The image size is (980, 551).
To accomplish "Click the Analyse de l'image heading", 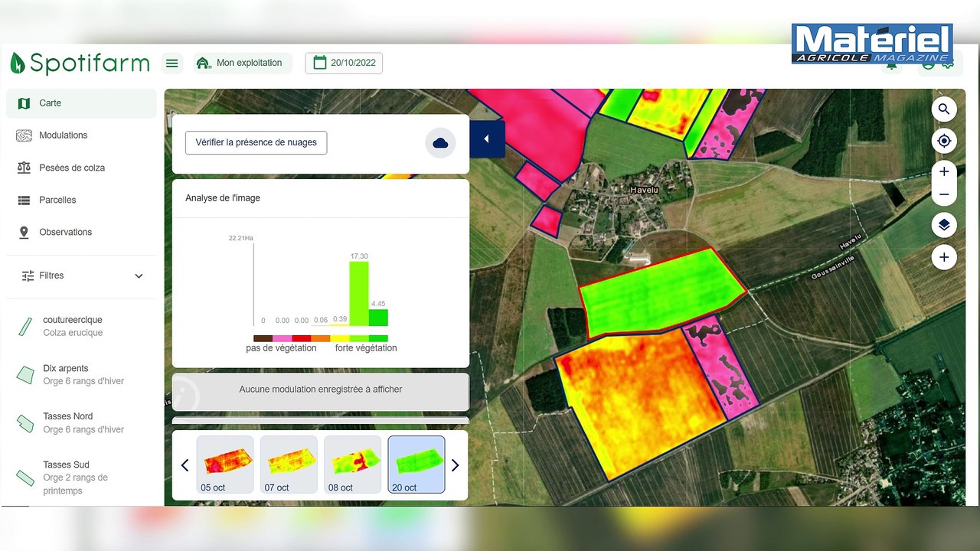I will (x=223, y=198).
